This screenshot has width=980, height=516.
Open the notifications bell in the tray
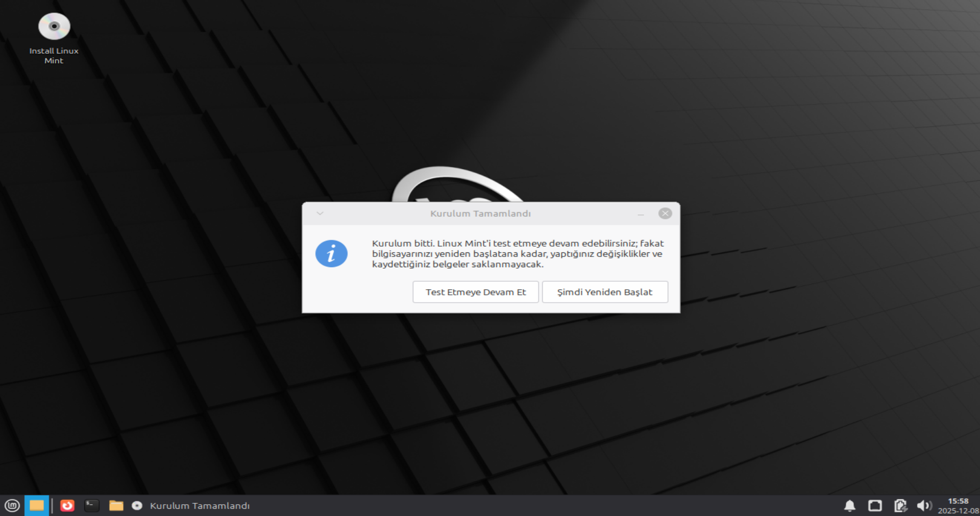[850, 506]
